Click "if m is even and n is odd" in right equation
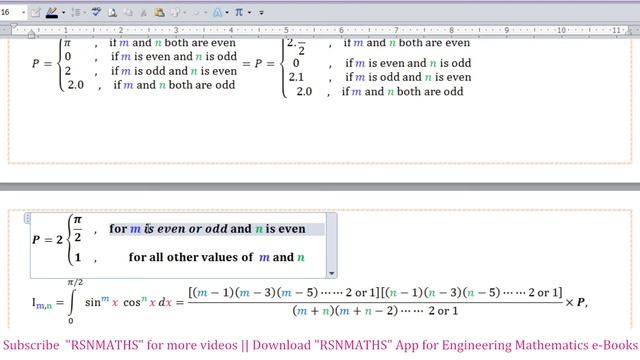 coord(408,63)
